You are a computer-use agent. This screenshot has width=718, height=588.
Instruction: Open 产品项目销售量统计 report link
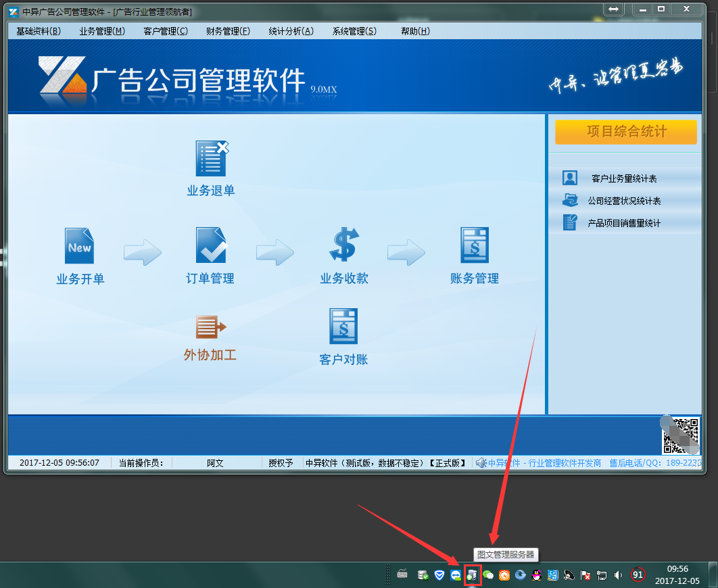click(x=624, y=223)
